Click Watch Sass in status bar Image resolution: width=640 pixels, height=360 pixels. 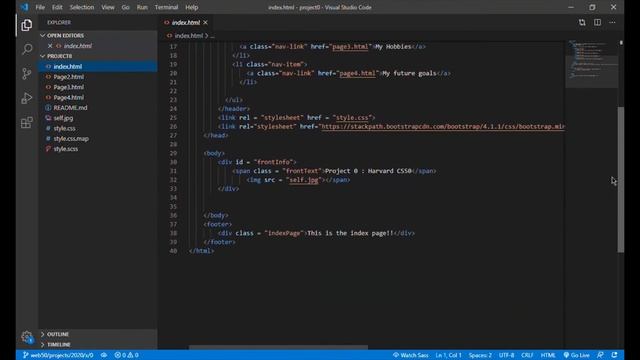tap(411, 355)
